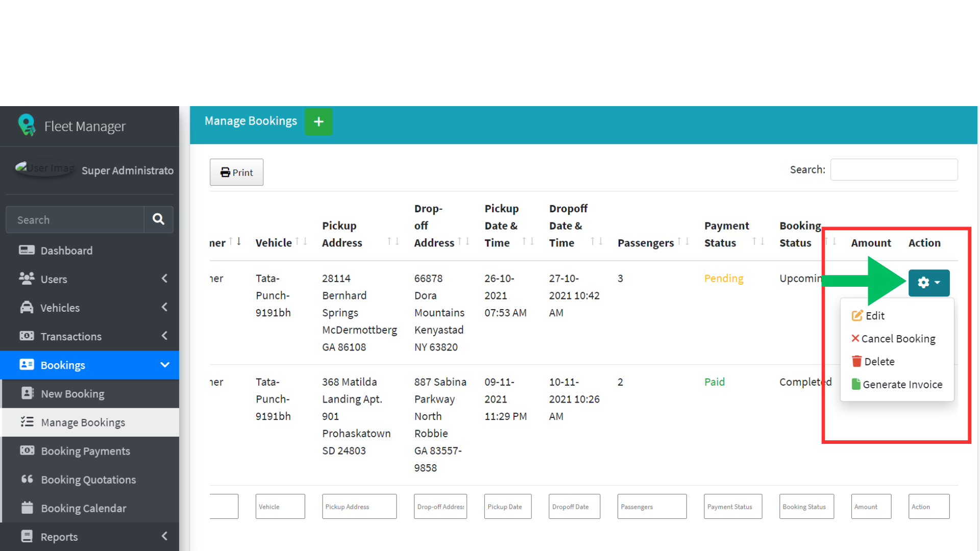
Task: Expand the Vehicles menu chevron
Action: pyautogui.click(x=164, y=307)
